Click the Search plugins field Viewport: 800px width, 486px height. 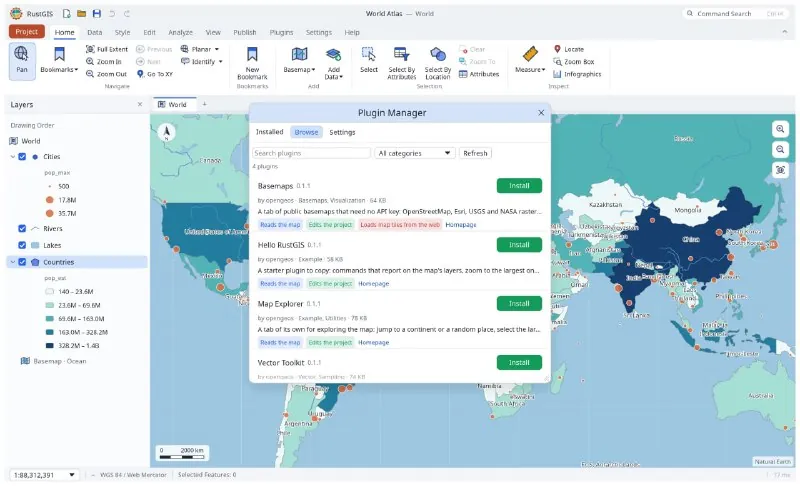[x=311, y=153]
